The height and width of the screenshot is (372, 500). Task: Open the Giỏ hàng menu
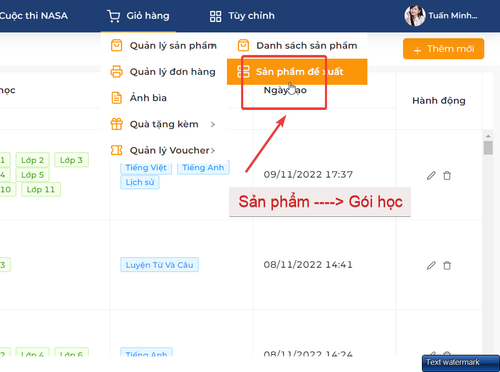138,16
